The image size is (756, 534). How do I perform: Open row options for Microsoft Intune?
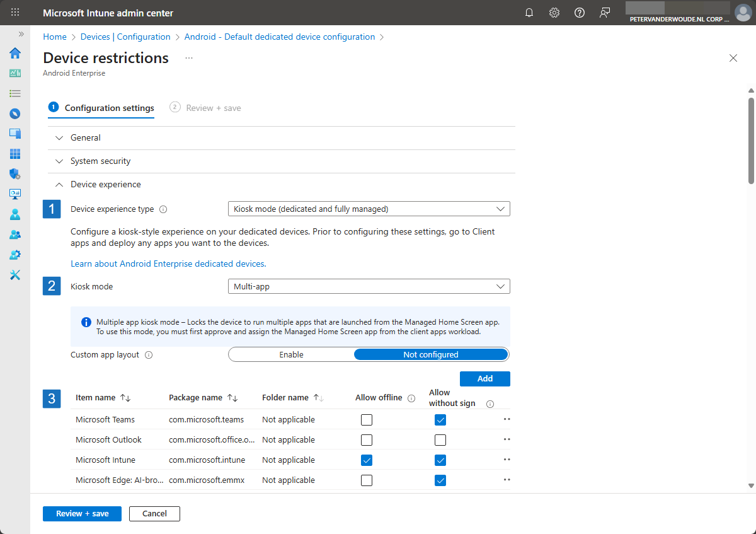pyautogui.click(x=507, y=460)
